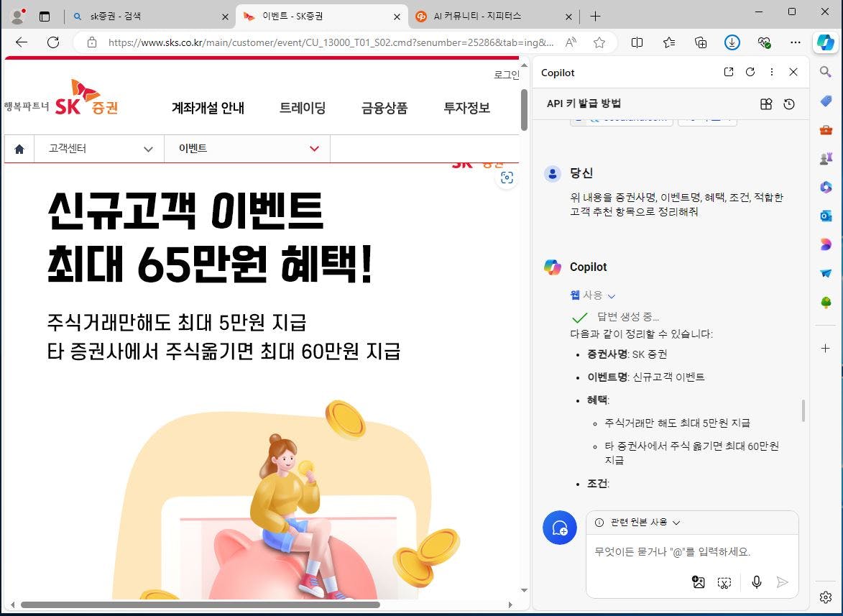843x616 pixels.
Task: Click the site info lock icon
Action: coord(92,42)
